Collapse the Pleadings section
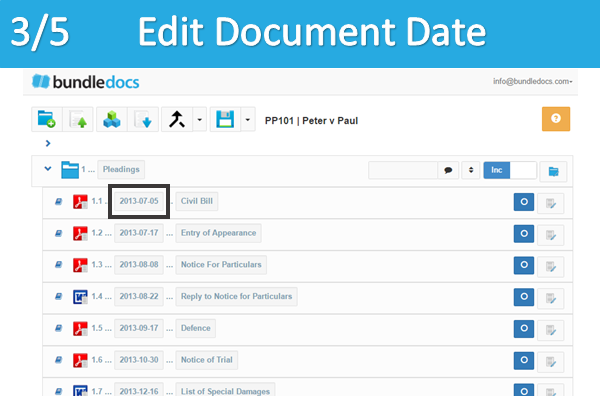 [48, 168]
